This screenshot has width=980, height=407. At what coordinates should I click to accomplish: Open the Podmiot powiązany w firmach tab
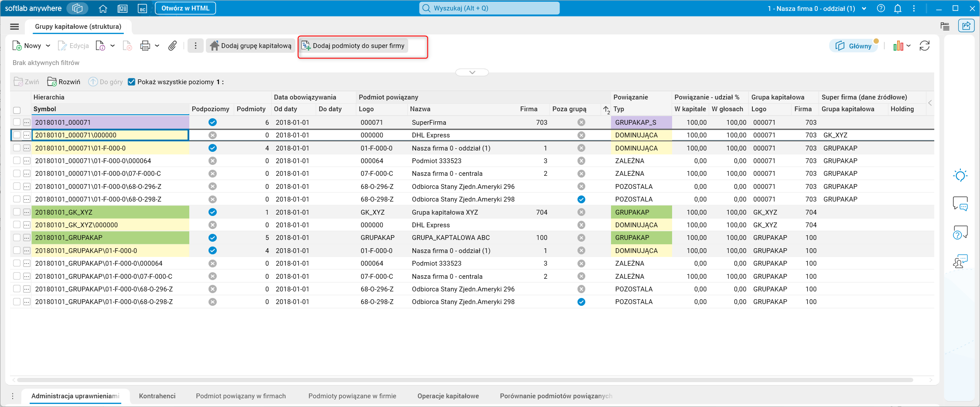pos(241,396)
